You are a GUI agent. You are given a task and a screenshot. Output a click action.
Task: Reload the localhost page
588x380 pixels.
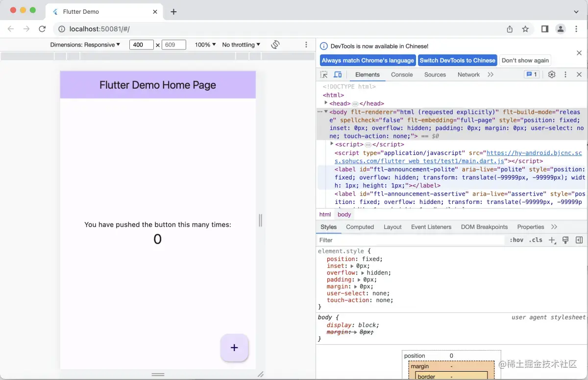click(x=42, y=29)
